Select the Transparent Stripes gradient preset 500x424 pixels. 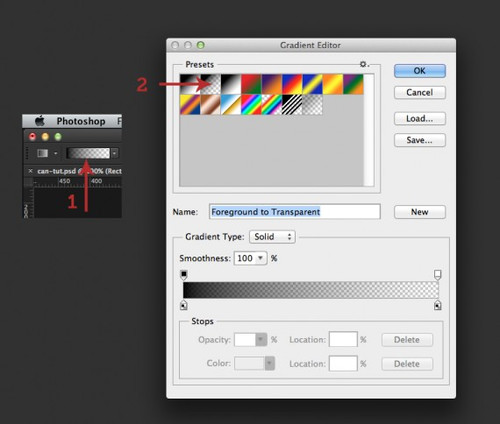[x=292, y=104]
